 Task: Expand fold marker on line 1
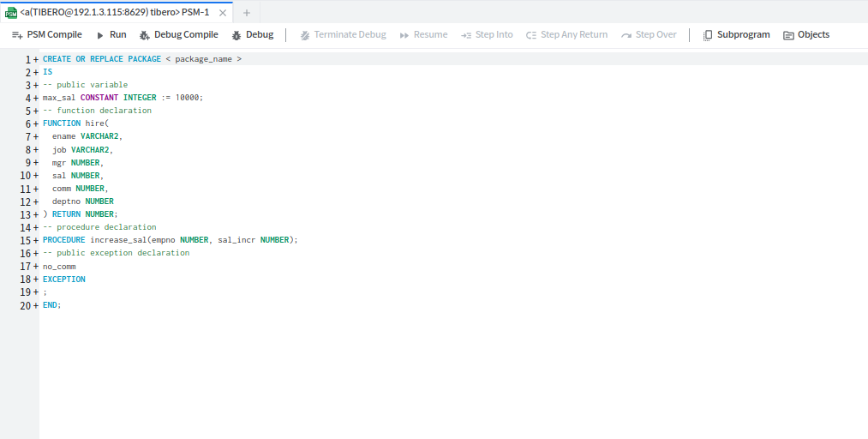36,59
